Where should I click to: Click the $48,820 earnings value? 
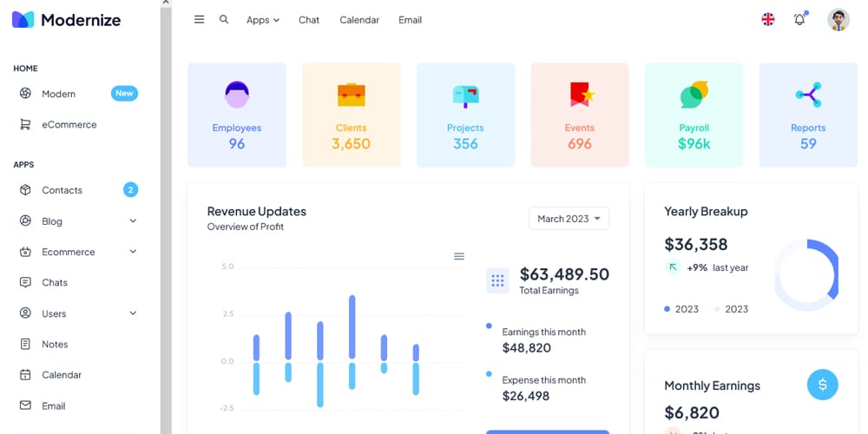coord(527,348)
